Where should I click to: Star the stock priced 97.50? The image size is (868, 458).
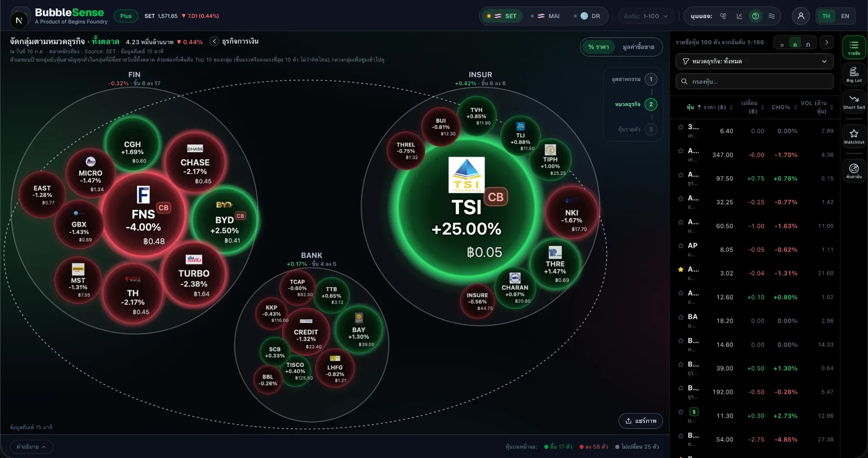point(680,175)
